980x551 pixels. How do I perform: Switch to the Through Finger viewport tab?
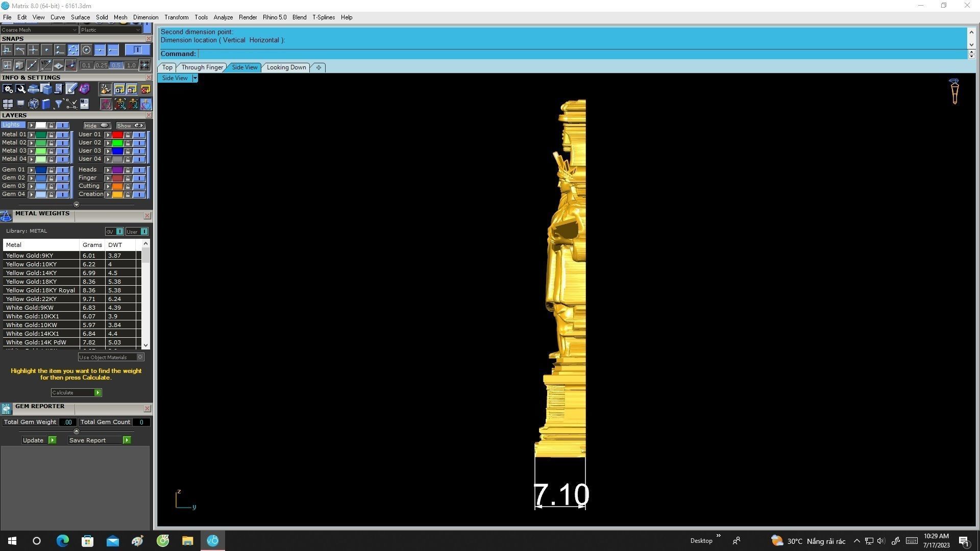(202, 67)
